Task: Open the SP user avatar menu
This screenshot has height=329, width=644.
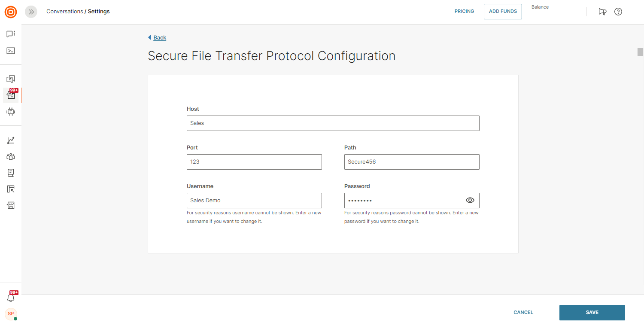Action: tap(11, 314)
